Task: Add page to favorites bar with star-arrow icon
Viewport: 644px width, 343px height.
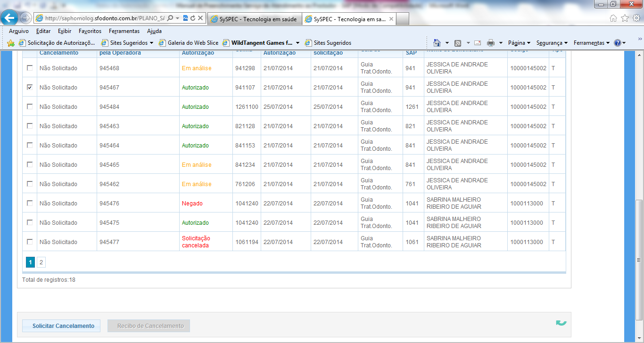Action: tap(11, 43)
